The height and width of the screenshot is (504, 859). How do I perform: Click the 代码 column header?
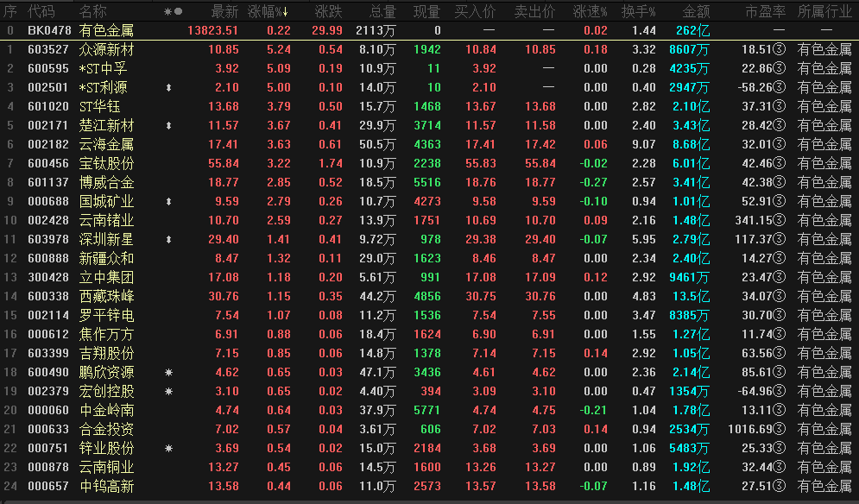click(41, 11)
